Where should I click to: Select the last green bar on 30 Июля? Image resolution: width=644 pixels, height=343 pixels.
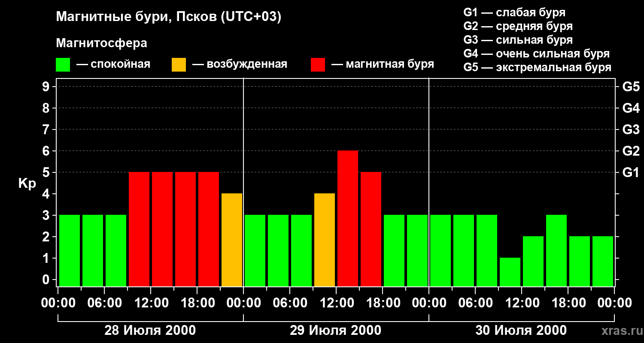point(603,262)
